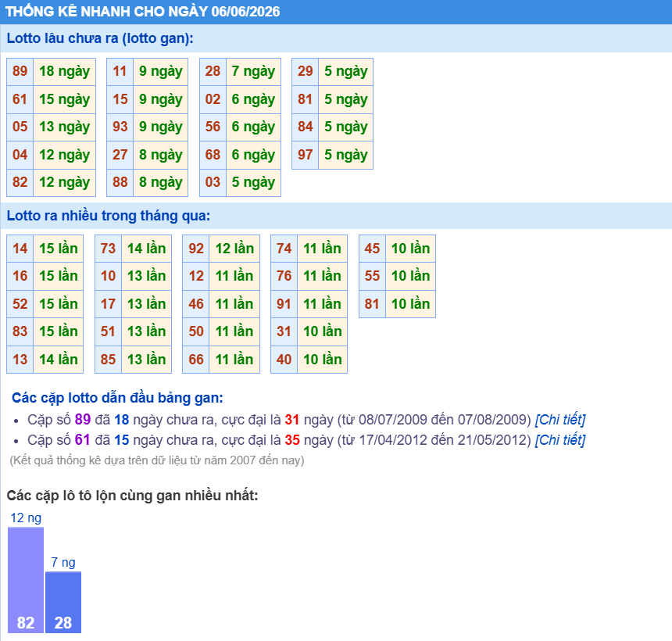Click lotto number 29 in gan table

point(306,71)
